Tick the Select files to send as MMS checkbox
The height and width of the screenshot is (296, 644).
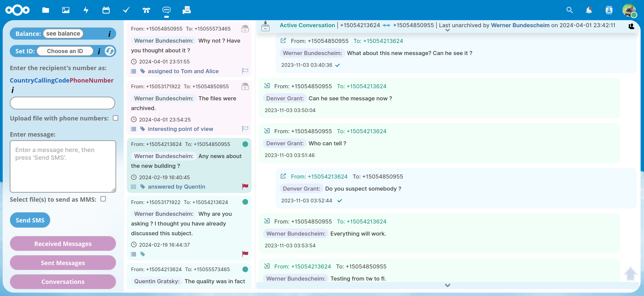[x=103, y=199]
